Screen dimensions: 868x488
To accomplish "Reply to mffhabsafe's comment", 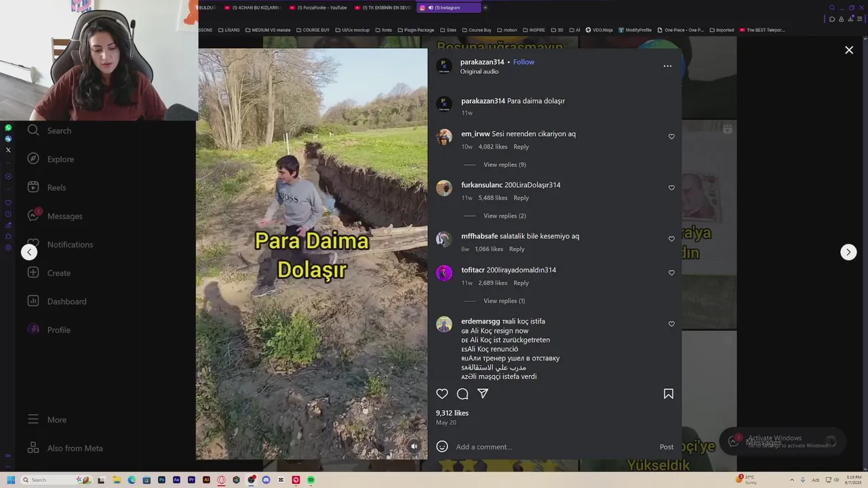I will coord(517,249).
